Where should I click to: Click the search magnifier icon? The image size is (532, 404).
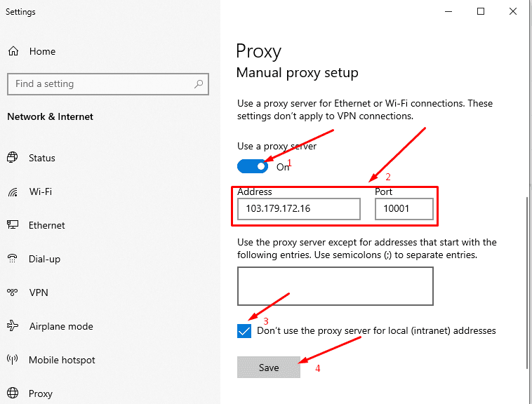point(199,83)
